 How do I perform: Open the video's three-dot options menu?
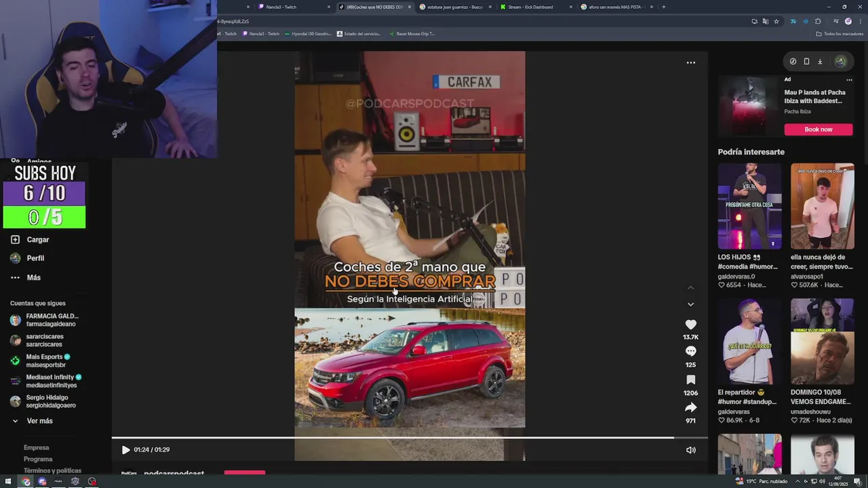(x=690, y=62)
